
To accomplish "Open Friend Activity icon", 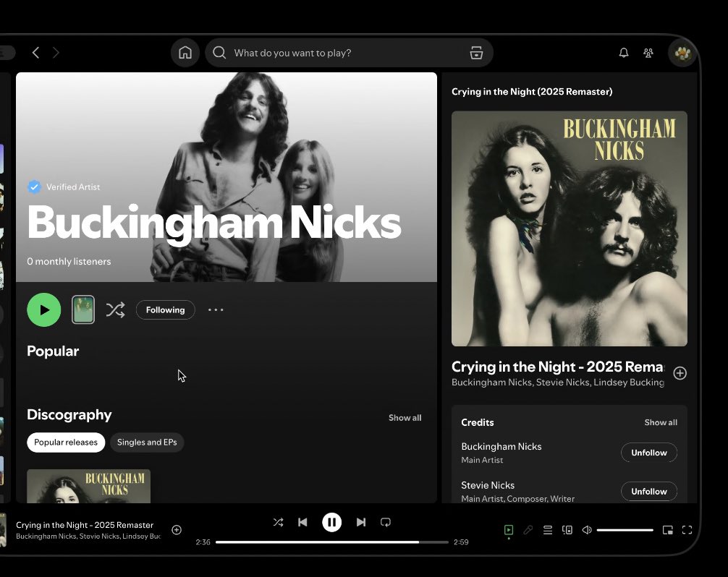I will [x=648, y=53].
